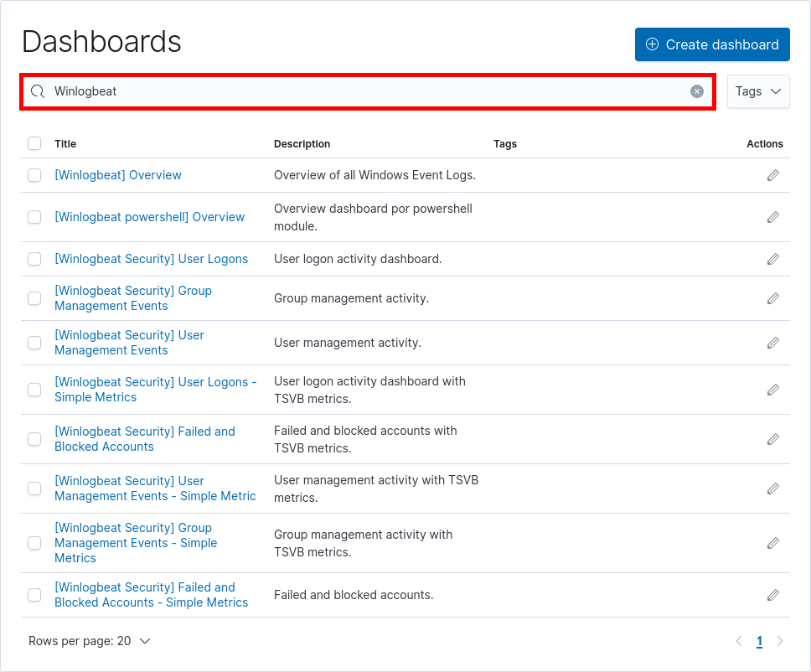Click the magnifying glass search icon
Screen dimensions: 811x672
click(37, 90)
